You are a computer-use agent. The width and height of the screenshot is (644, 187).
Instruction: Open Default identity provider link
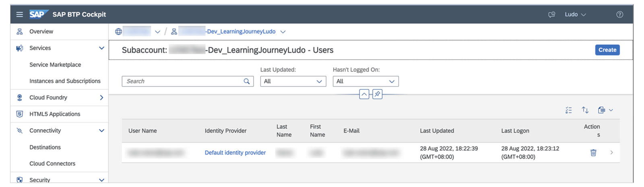pyautogui.click(x=235, y=153)
